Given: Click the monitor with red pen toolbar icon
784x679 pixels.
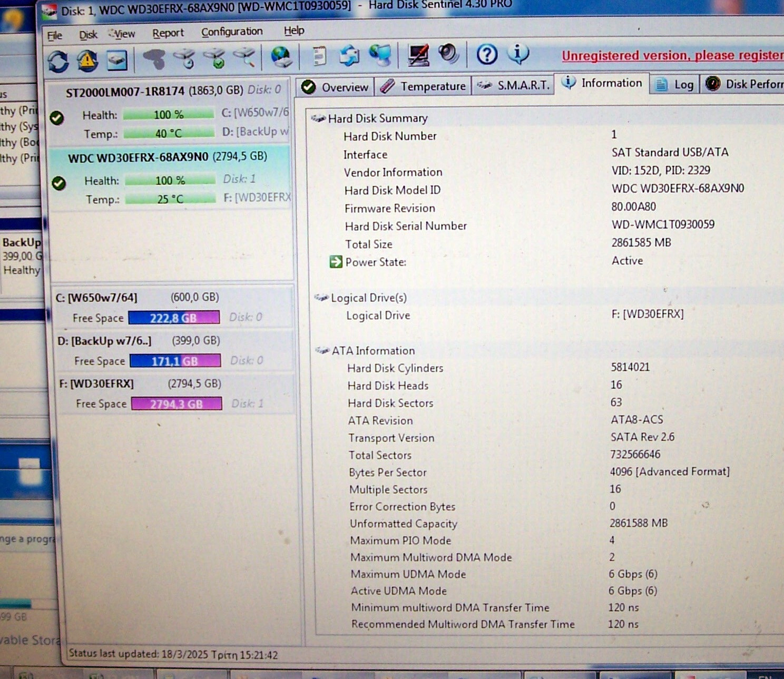Looking at the screenshot, I should 418,55.
